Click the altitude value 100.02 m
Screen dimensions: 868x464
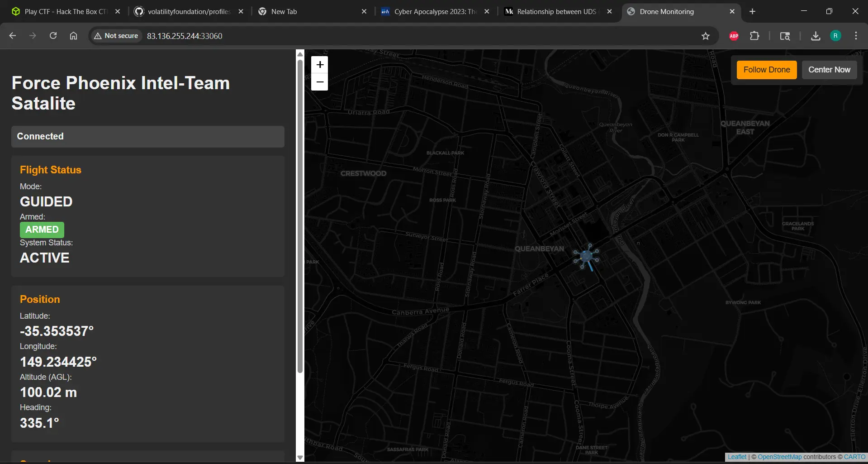(48, 392)
